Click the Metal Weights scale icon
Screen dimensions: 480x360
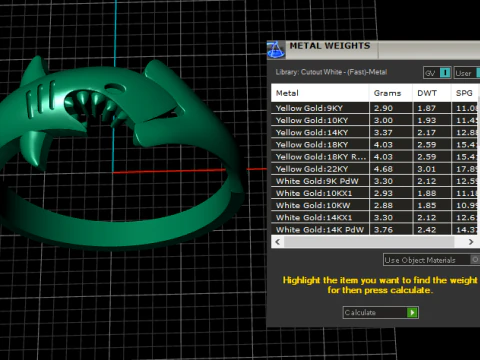[276, 50]
